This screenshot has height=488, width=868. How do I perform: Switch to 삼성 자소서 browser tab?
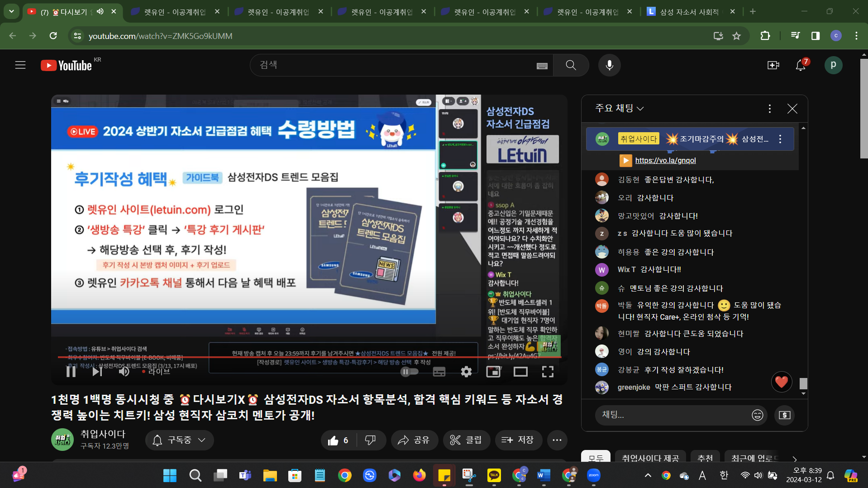pyautogui.click(x=688, y=12)
